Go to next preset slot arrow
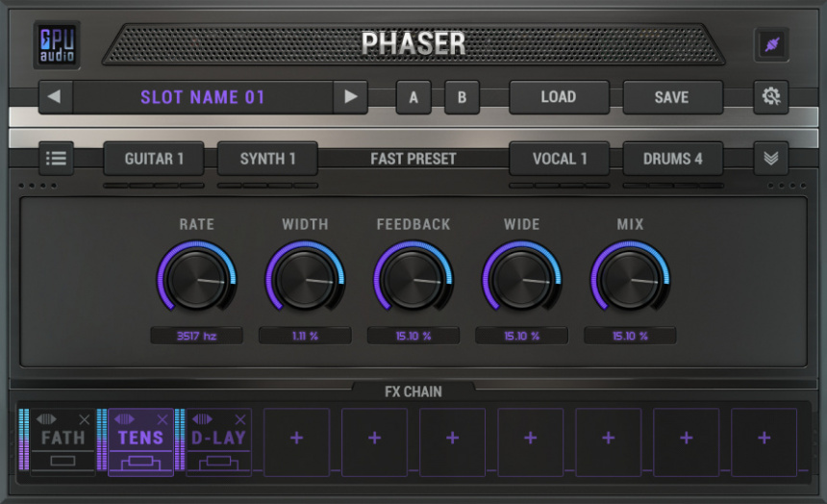Viewport: 827px width, 504px height. (350, 97)
